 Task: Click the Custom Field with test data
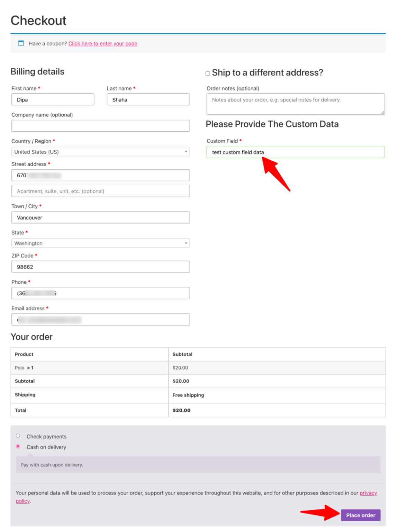pos(295,152)
